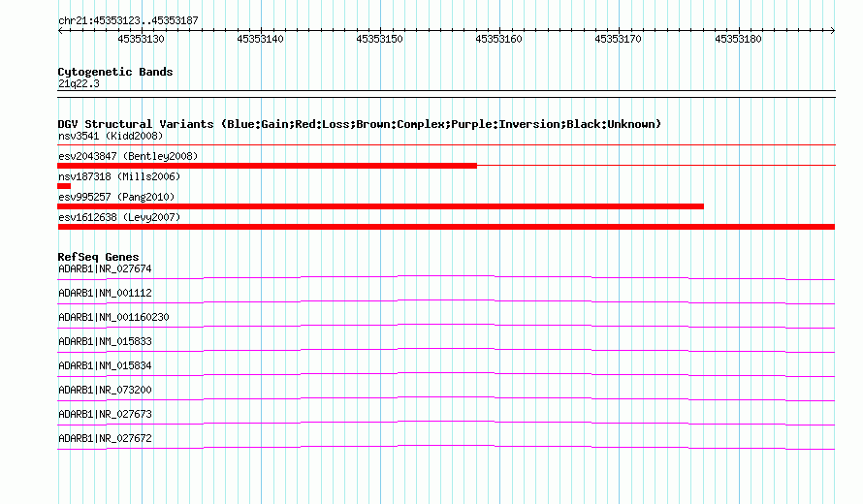This screenshot has height=504, width=863.
Task: Click the Cytogenetic Bands track title
Action: coord(115,72)
